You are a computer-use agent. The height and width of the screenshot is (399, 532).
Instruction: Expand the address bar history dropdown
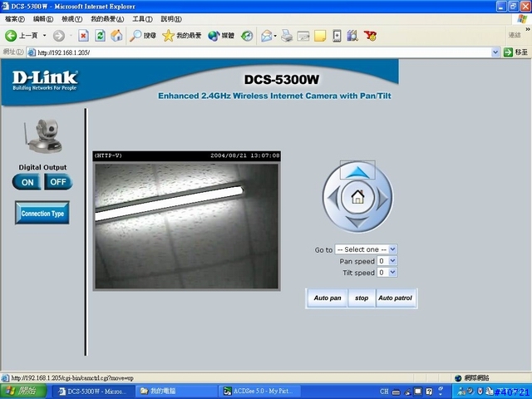pos(495,52)
